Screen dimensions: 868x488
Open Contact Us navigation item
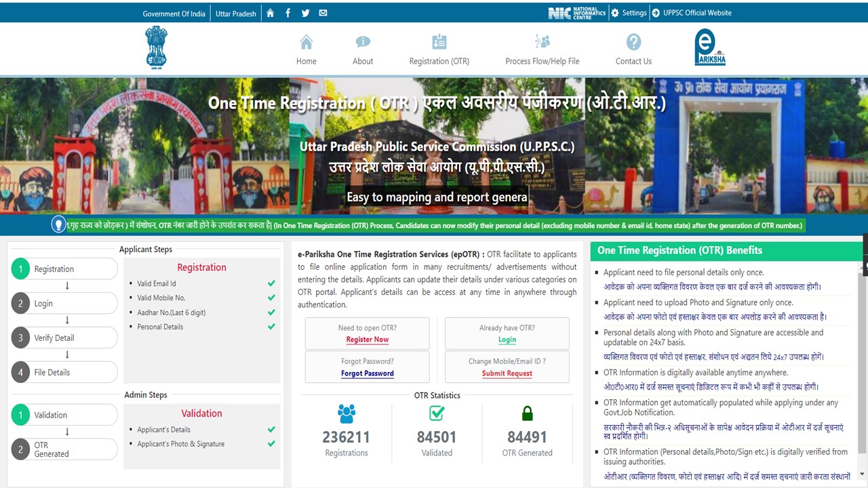[633, 51]
